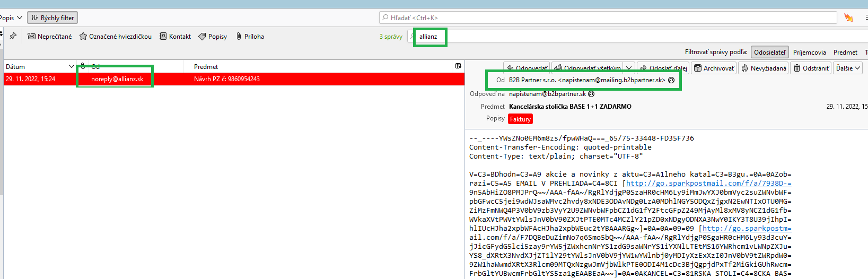Mark as junk with Nevyžiadaná
868x279 pixels.
[x=764, y=68]
